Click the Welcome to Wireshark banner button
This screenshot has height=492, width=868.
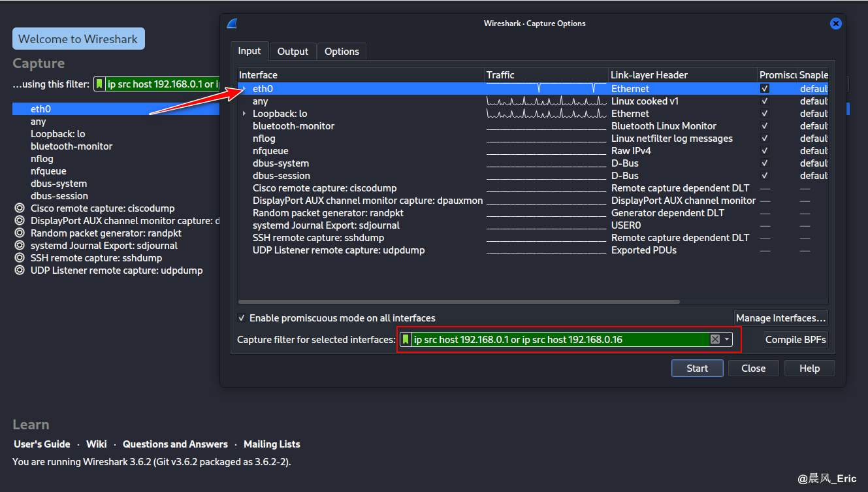78,39
